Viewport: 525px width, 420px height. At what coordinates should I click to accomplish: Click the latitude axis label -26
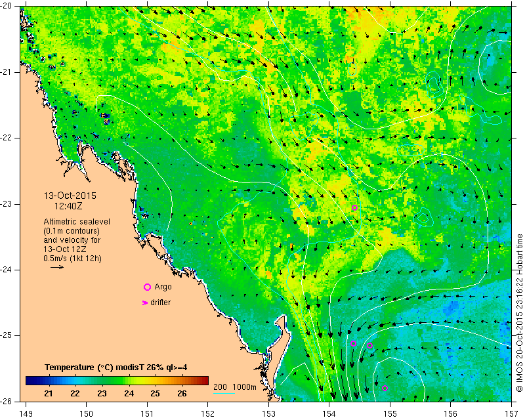coord(6,401)
